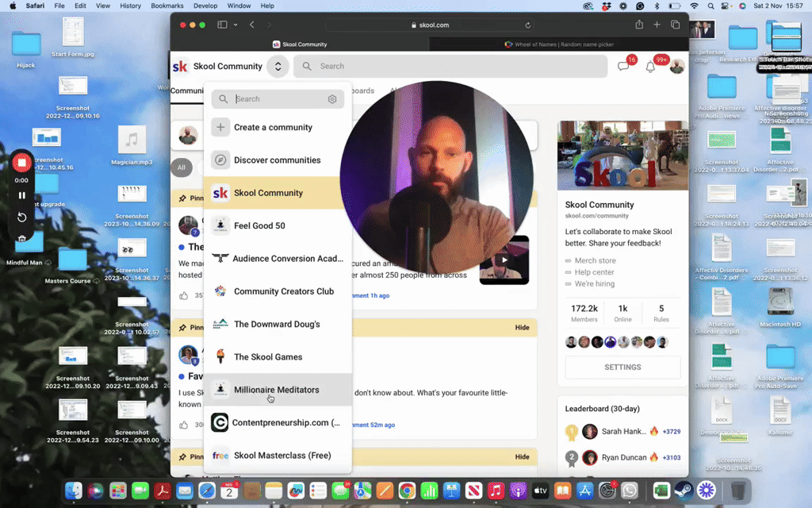Focus the community dropdown Search field

click(x=278, y=99)
